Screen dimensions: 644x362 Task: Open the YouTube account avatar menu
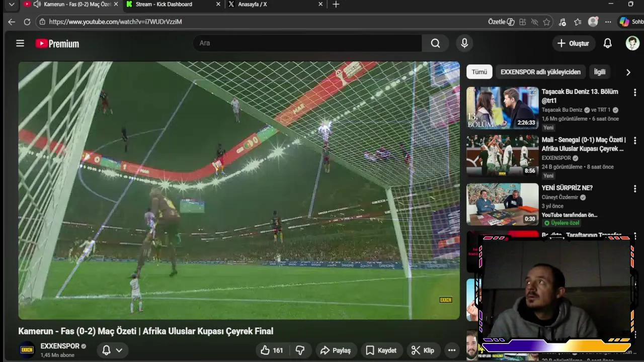(x=632, y=43)
